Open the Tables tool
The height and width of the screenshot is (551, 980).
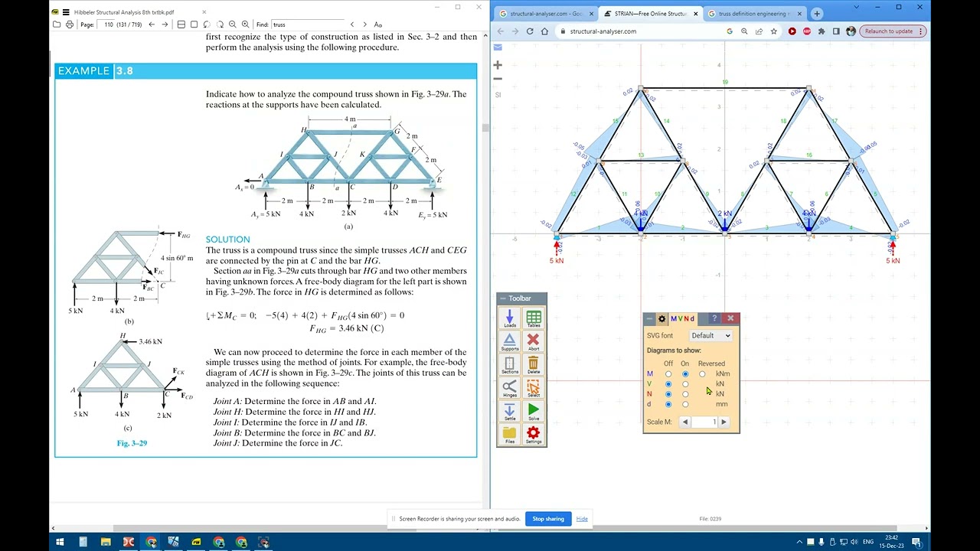click(x=534, y=318)
